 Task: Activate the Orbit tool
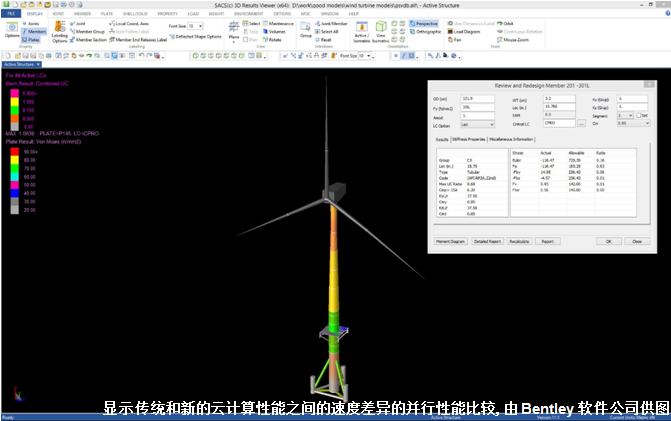(x=505, y=24)
